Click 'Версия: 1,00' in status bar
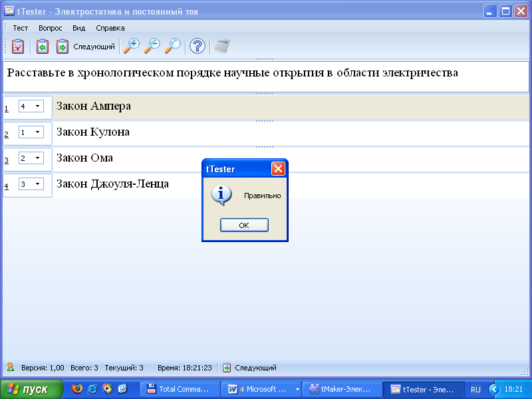 (43, 368)
